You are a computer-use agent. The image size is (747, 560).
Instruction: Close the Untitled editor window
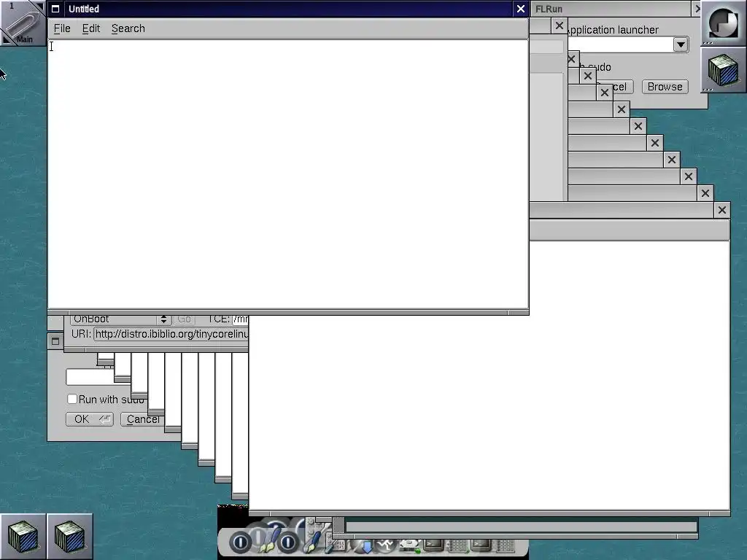[521, 9]
